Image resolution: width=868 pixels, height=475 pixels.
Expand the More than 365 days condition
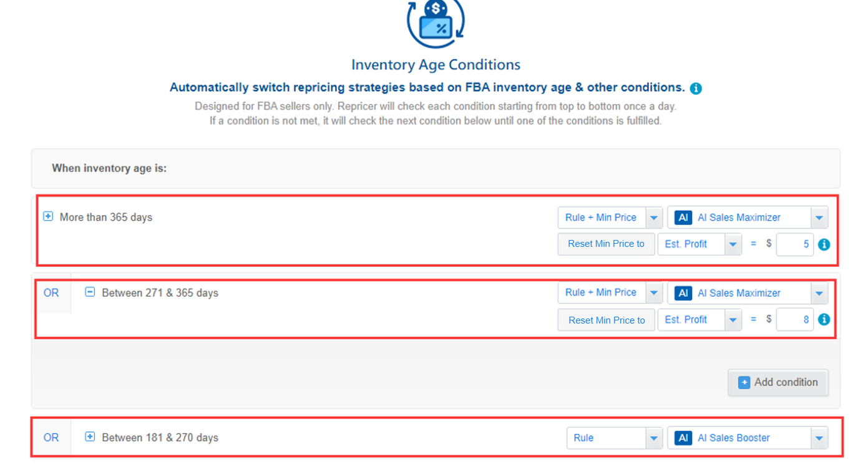click(48, 216)
